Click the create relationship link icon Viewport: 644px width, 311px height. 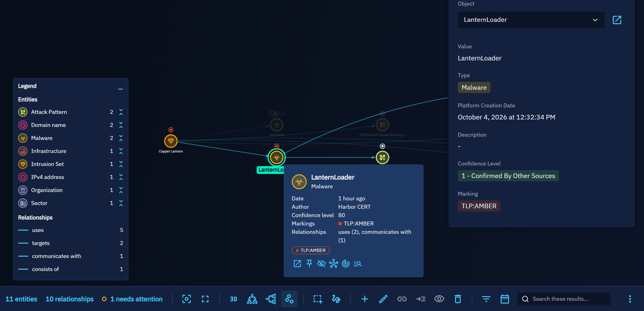[402, 299]
